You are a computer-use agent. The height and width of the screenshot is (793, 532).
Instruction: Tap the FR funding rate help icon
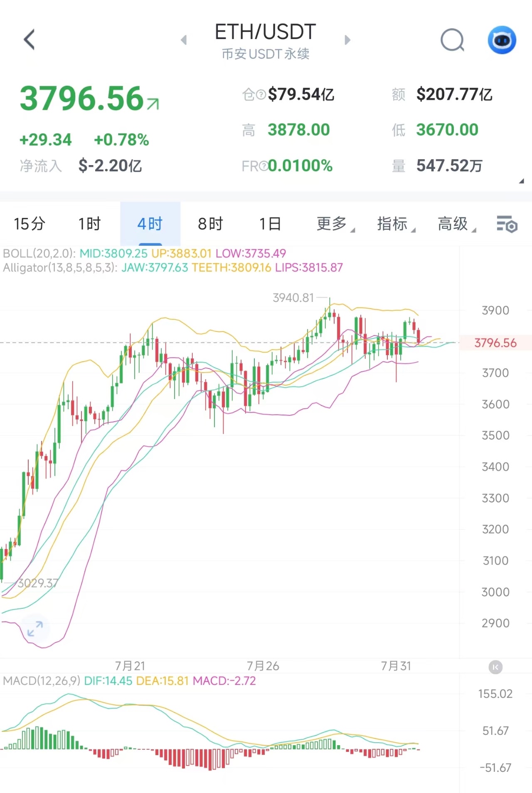(264, 166)
